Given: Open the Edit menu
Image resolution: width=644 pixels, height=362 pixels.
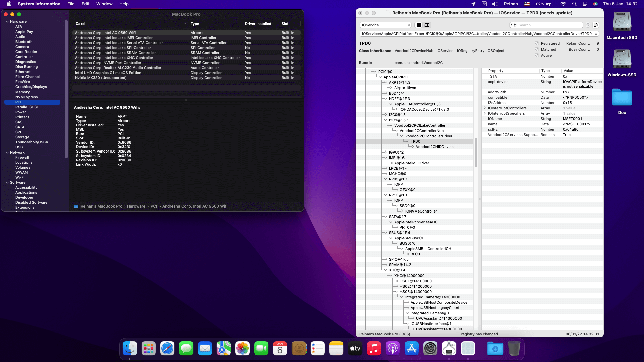Looking at the screenshot, I should (x=85, y=4).
